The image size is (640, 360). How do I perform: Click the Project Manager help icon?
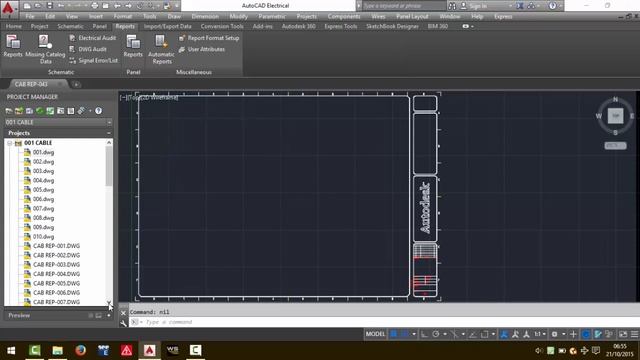pyautogui.click(x=98, y=111)
